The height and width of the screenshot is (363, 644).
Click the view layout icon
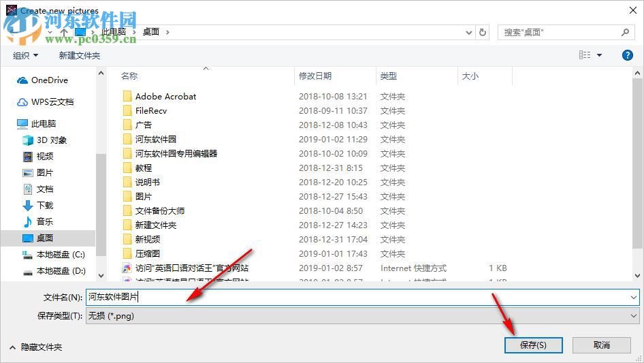(x=585, y=54)
